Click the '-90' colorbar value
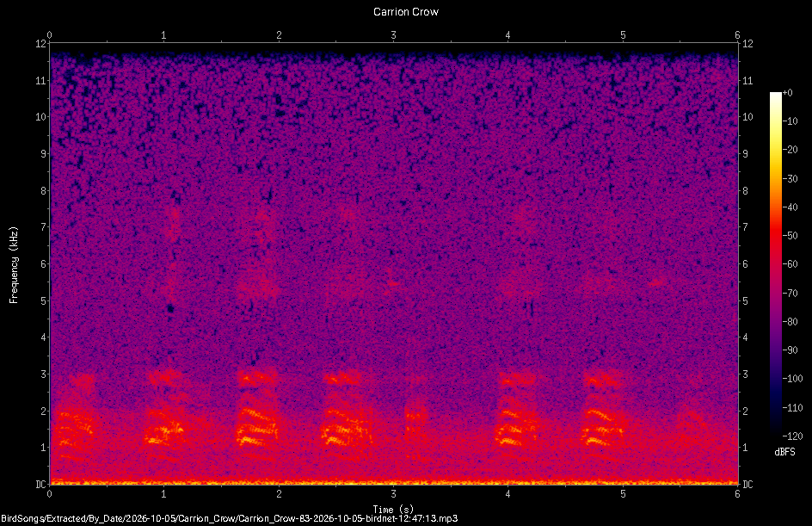Screen dimensions: 812x526 790,350
